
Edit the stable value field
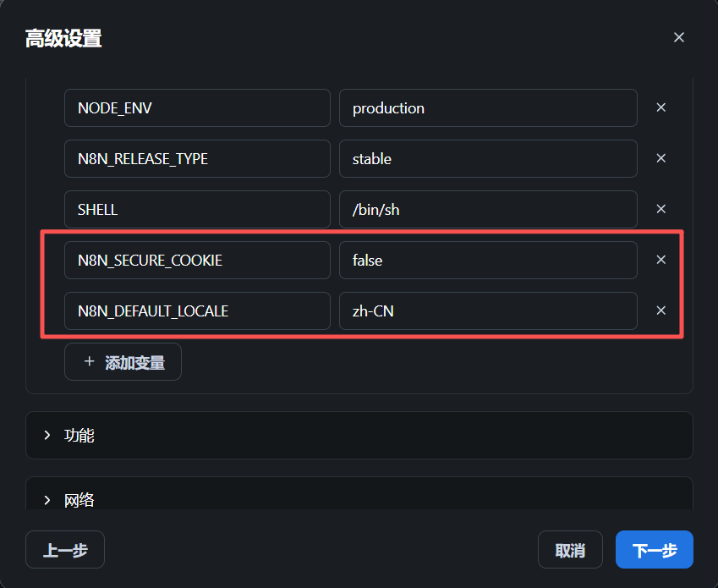coord(488,159)
